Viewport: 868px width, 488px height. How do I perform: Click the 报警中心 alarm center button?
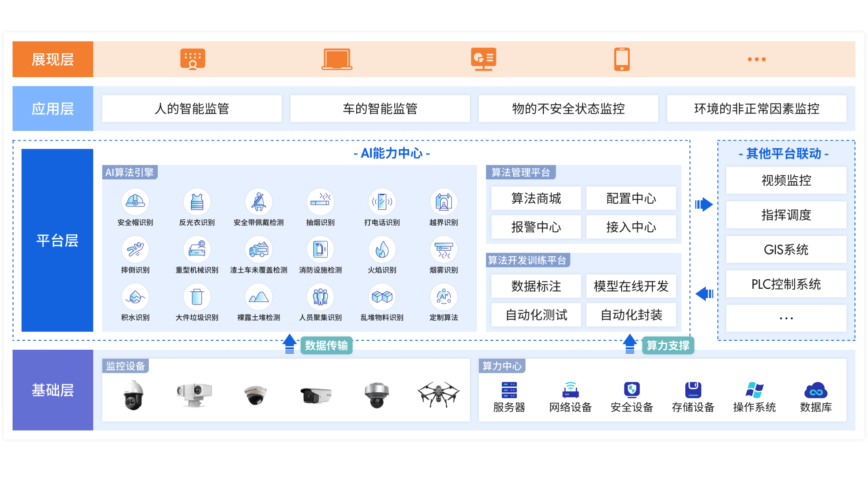pos(536,227)
